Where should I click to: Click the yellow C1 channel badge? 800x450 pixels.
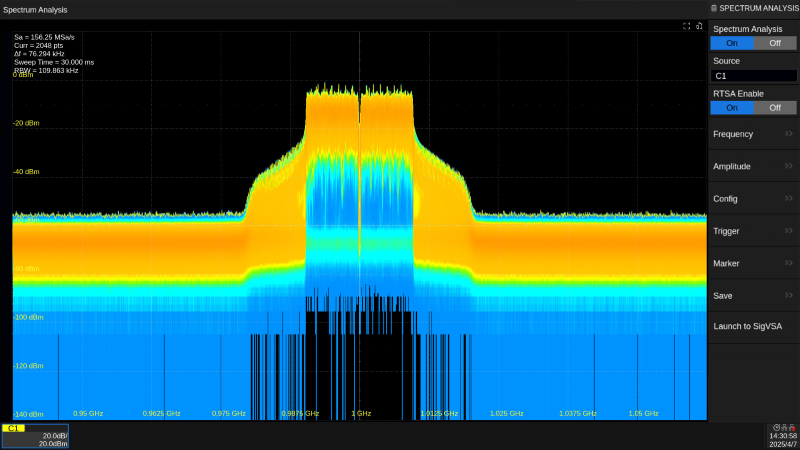click(14, 428)
